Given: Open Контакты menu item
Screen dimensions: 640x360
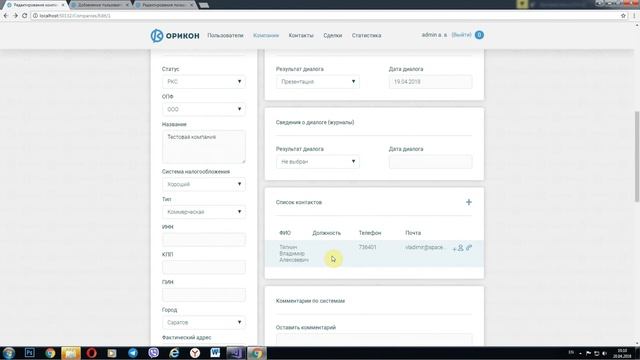Looking at the screenshot, I should 301,36.
